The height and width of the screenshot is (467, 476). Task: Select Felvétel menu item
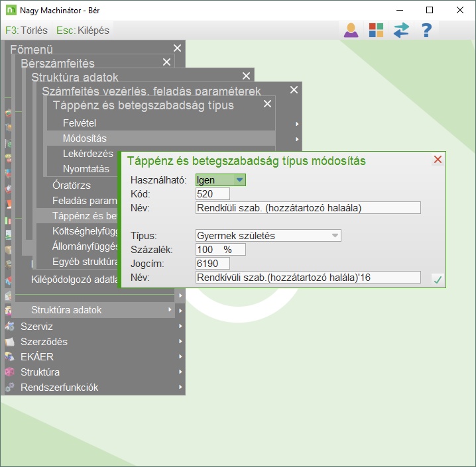[161, 123]
